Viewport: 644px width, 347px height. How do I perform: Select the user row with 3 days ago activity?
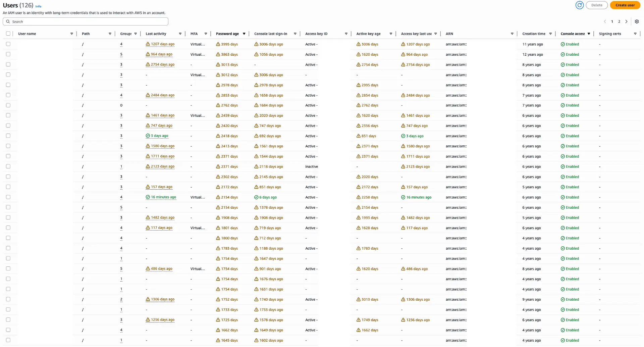pos(8,136)
